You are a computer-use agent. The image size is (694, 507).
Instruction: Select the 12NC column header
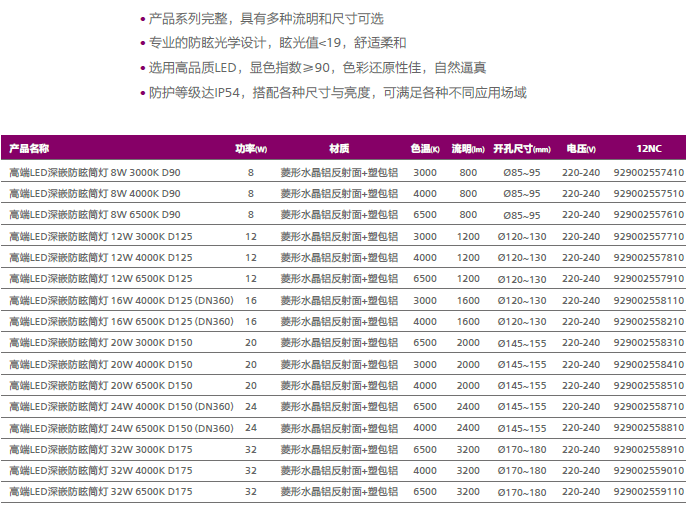(649, 149)
